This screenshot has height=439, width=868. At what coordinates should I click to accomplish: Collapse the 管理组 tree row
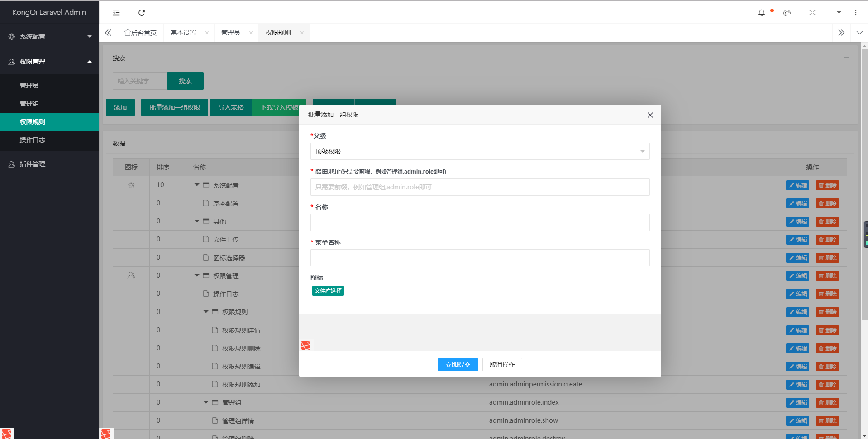206,402
